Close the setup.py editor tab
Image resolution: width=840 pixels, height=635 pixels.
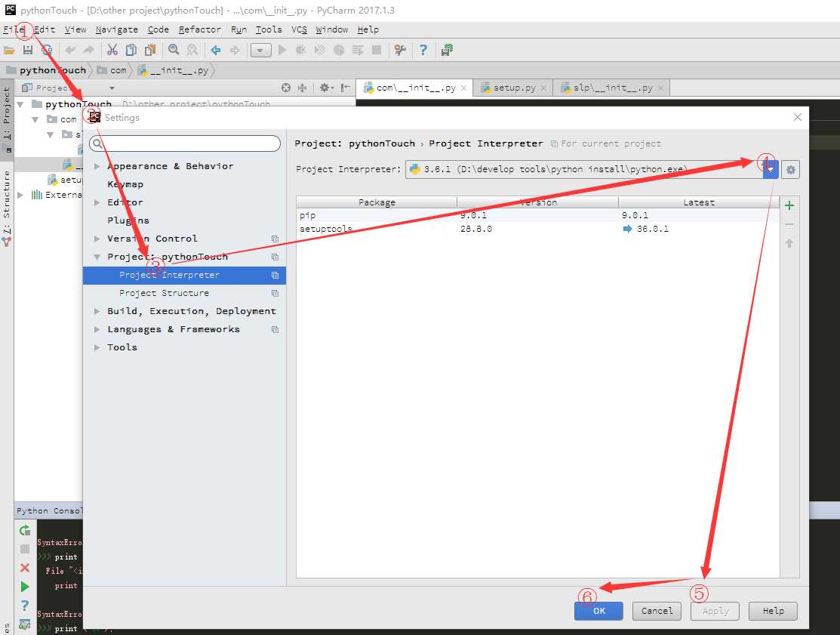[x=543, y=88]
